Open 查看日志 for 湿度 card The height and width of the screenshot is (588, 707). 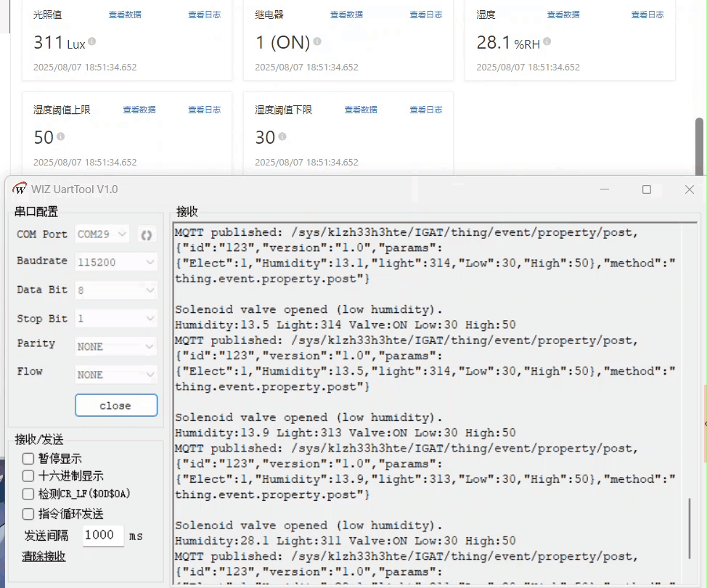[x=647, y=15]
